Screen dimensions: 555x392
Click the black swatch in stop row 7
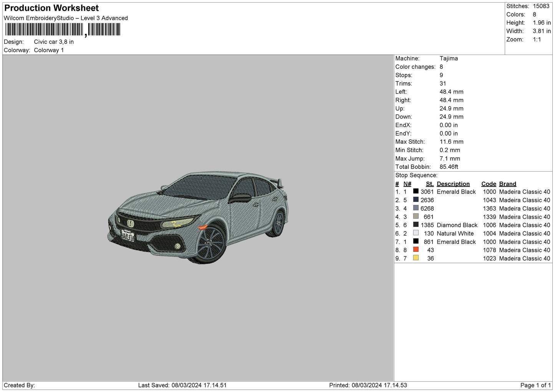pos(416,241)
